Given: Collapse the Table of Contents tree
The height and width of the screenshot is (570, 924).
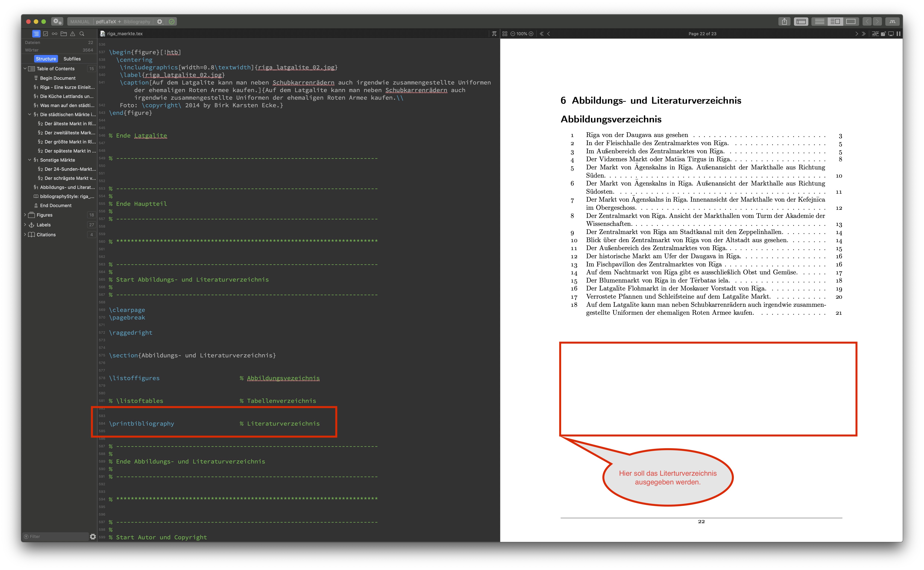Looking at the screenshot, I should coord(25,69).
